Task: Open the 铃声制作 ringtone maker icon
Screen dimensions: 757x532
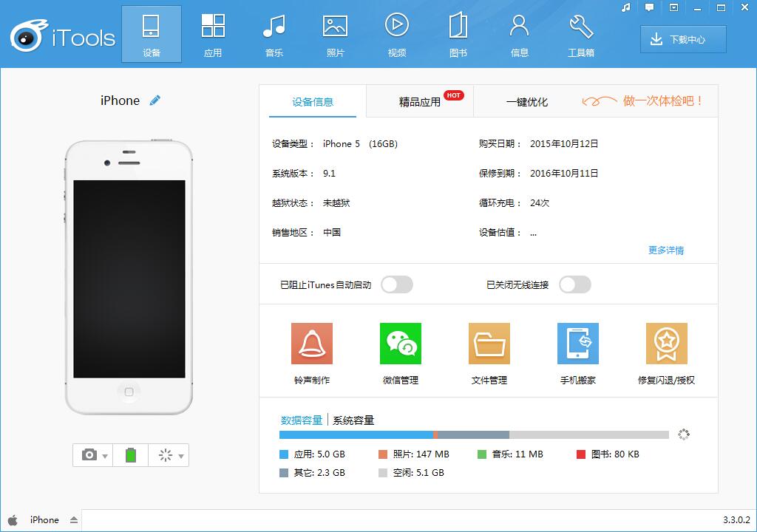Action: pyautogui.click(x=311, y=344)
